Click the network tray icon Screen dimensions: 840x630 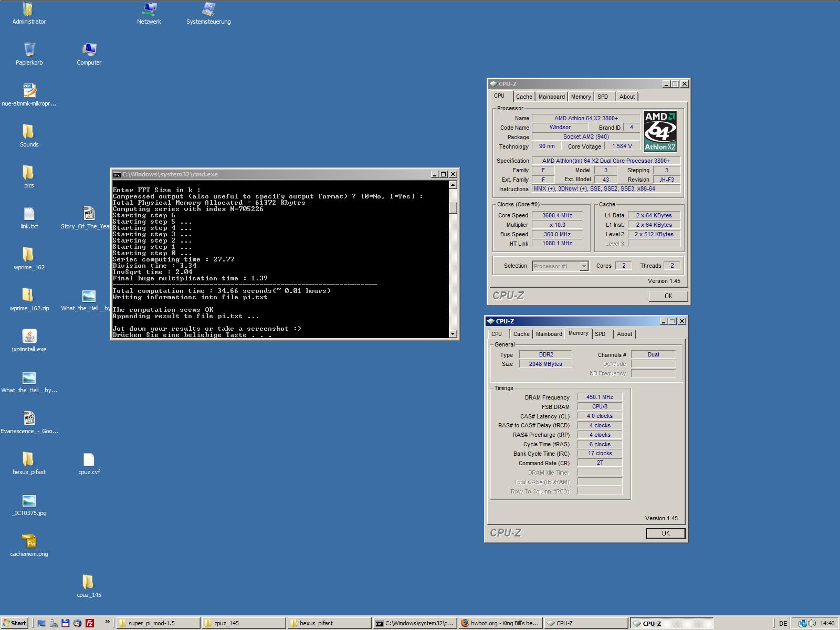pyautogui.click(x=803, y=623)
